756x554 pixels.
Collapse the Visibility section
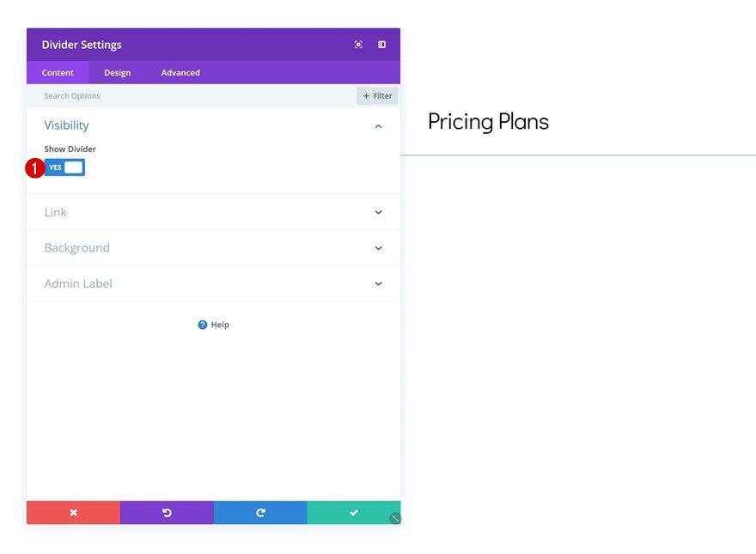378,125
